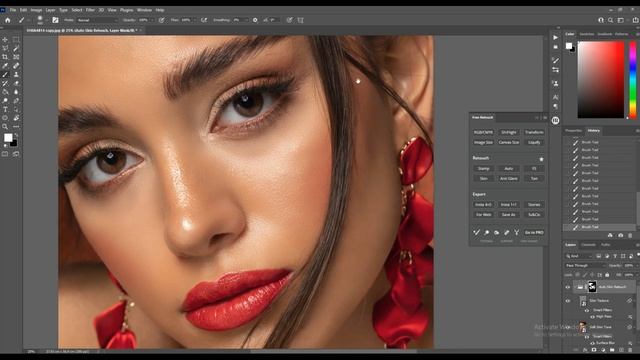Open the Smoothing dropdown
Screen dimensions: 640x360
(x=246, y=20)
